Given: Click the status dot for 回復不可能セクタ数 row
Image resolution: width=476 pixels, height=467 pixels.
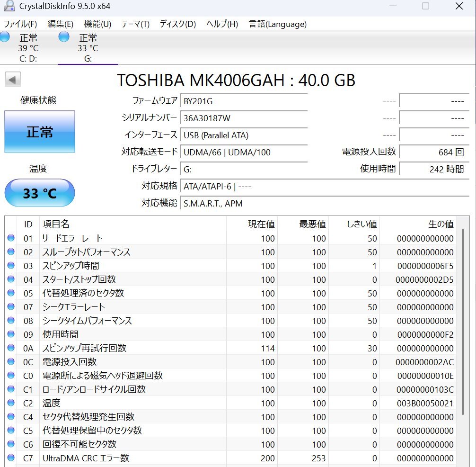Looking at the screenshot, I should pyautogui.click(x=11, y=444).
